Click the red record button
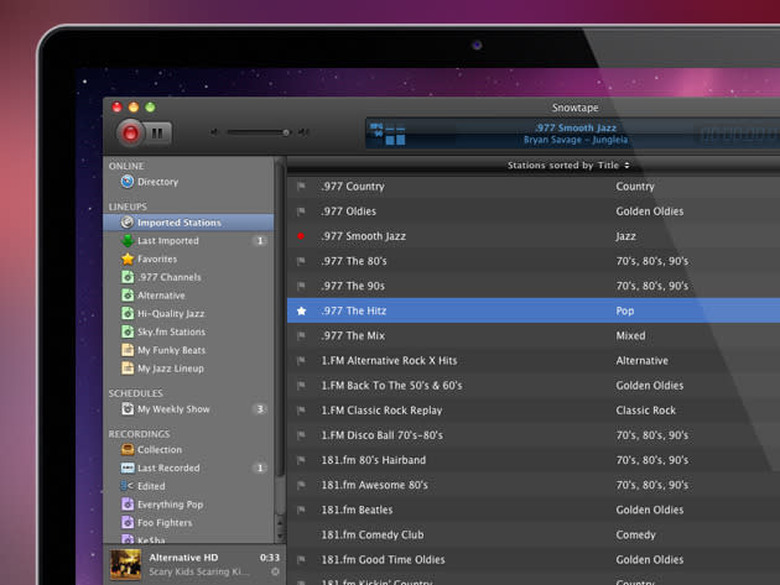 click(x=130, y=133)
